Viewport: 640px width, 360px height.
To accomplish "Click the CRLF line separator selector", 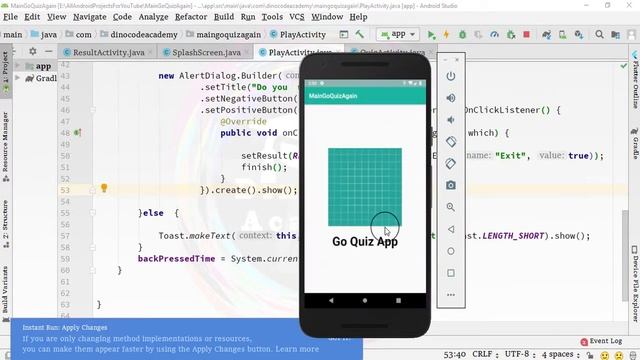I will point(485,354).
